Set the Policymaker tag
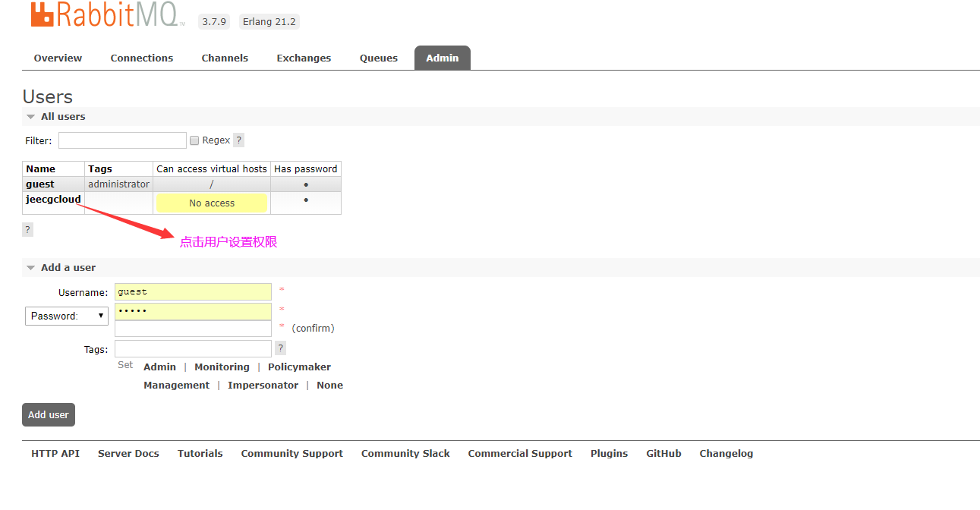This screenshot has height=510, width=980. point(299,367)
